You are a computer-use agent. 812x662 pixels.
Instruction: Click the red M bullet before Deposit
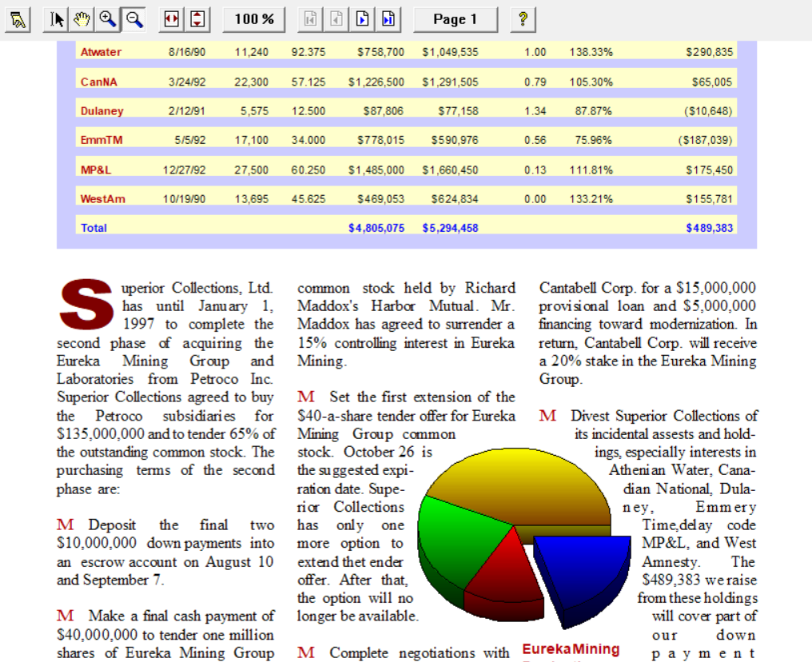click(x=66, y=524)
